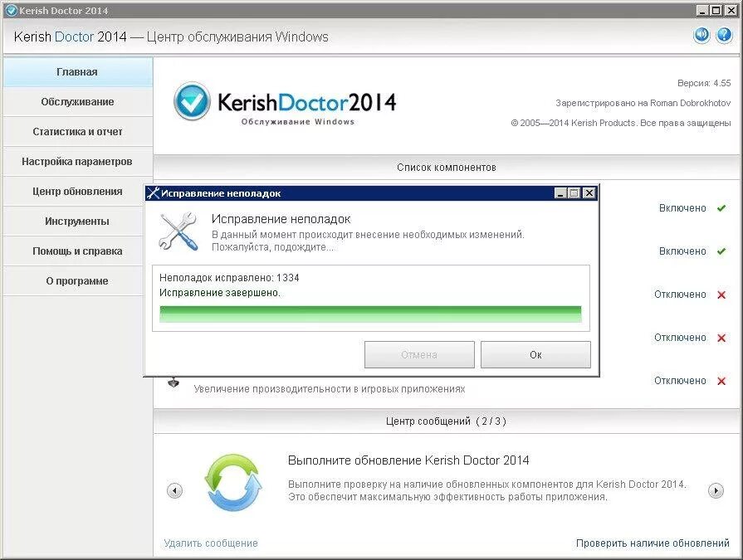Minimize the Исправление неполадок dialog

point(560,193)
